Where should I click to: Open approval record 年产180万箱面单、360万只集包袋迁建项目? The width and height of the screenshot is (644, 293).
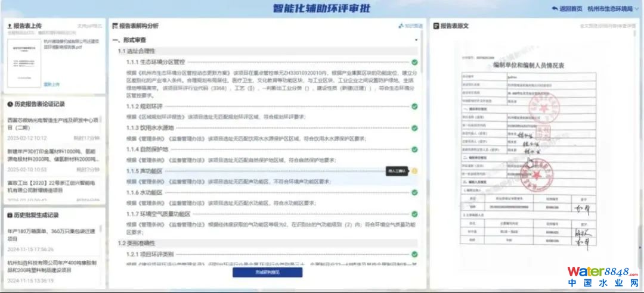coord(54,235)
